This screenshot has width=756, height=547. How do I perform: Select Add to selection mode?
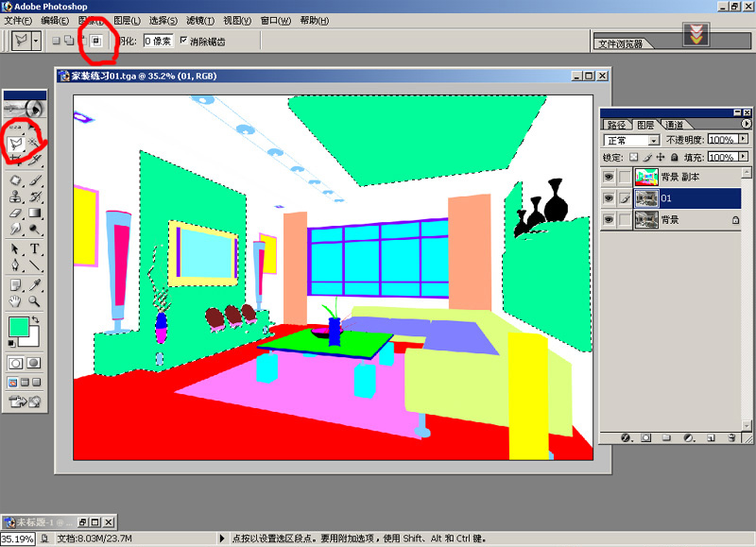coord(69,41)
